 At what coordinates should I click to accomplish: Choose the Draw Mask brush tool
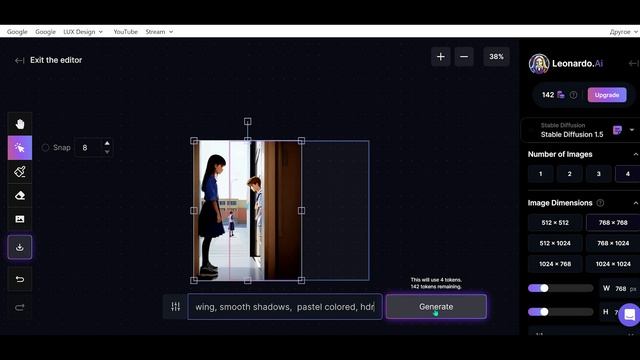pos(20,171)
